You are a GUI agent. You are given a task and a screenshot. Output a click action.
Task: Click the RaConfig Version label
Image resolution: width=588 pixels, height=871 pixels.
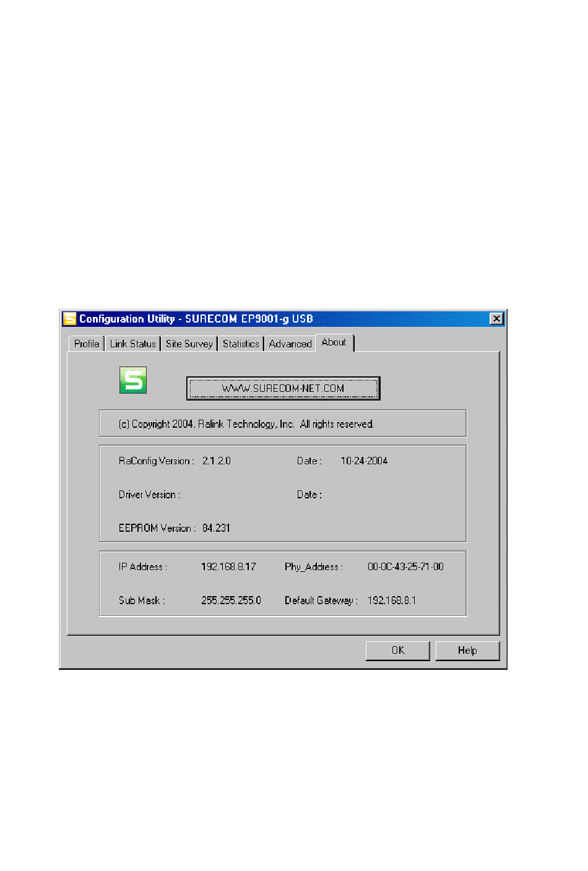click(157, 461)
